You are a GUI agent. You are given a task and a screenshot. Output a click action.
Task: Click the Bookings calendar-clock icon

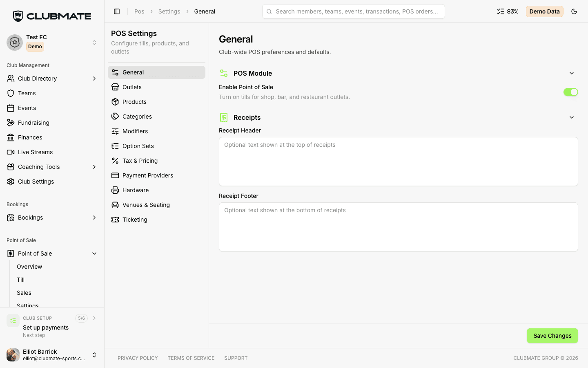tap(11, 218)
